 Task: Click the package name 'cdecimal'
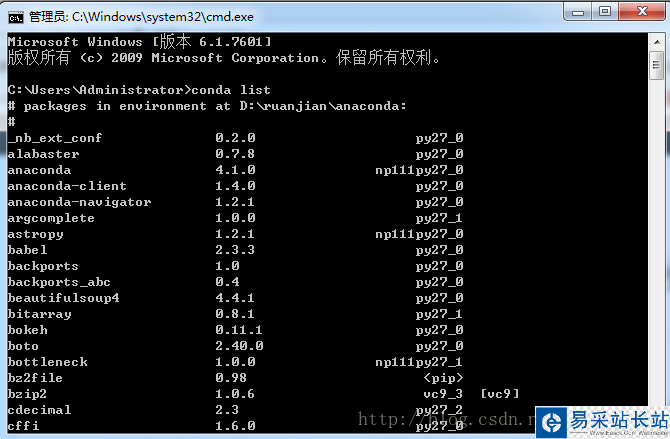point(39,410)
